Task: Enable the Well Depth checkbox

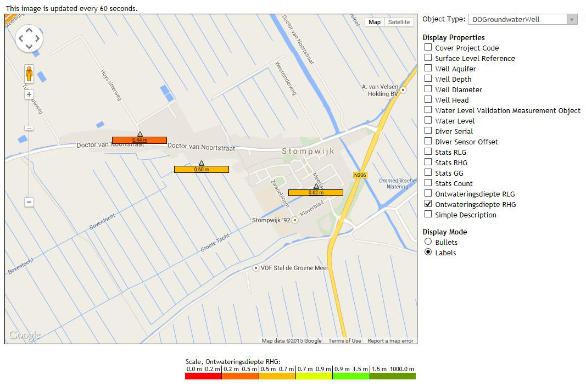Action: pos(428,79)
